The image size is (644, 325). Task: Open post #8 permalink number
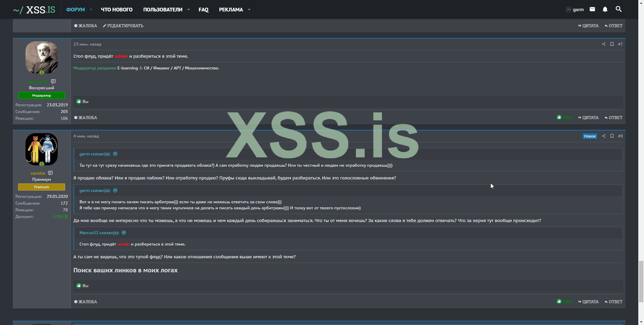click(620, 136)
